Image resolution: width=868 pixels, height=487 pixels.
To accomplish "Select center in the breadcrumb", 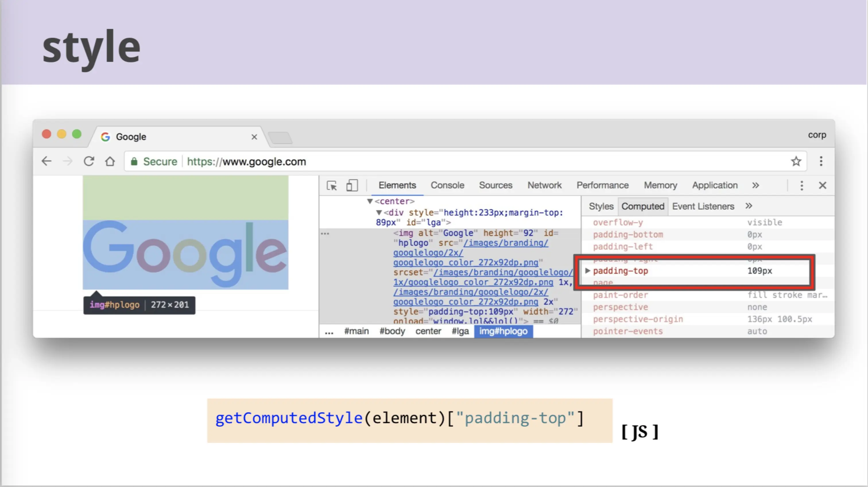I will tap(428, 331).
